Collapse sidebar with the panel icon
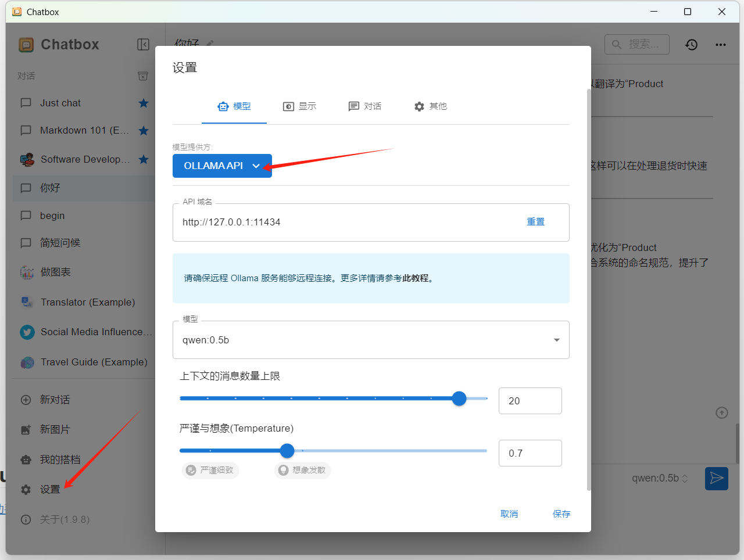 (143, 45)
